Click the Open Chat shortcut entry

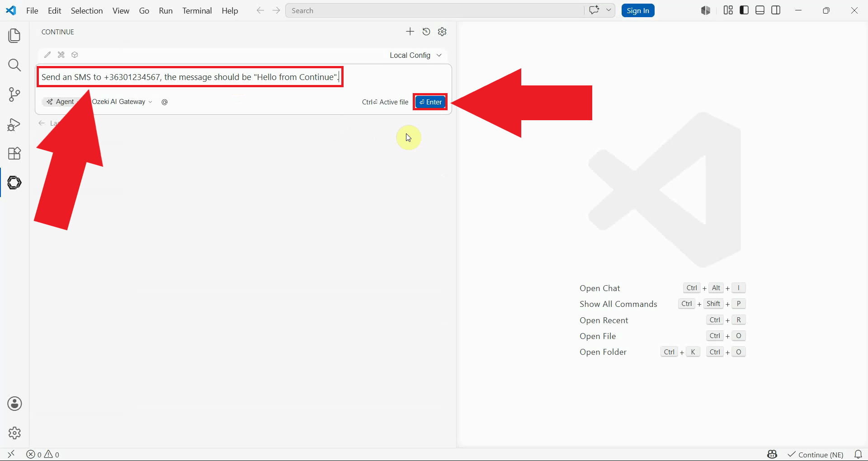600,288
